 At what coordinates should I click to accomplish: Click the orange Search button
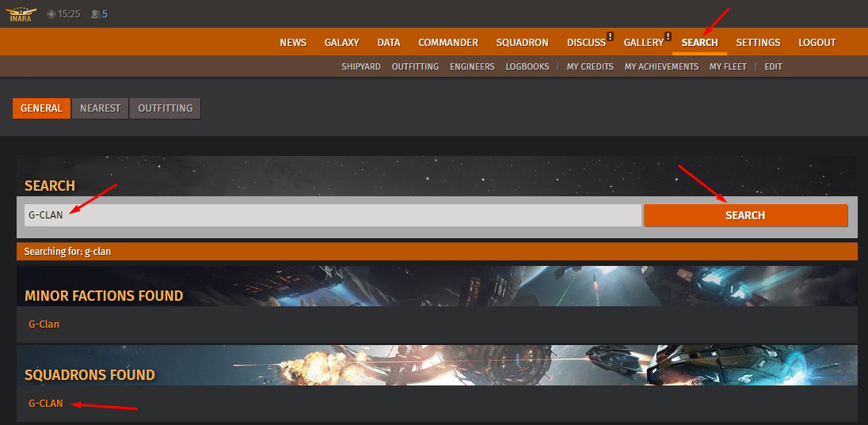coord(744,215)
